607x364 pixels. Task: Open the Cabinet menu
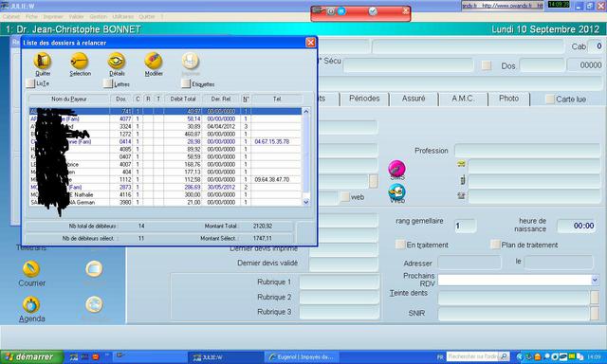[10, 17]
